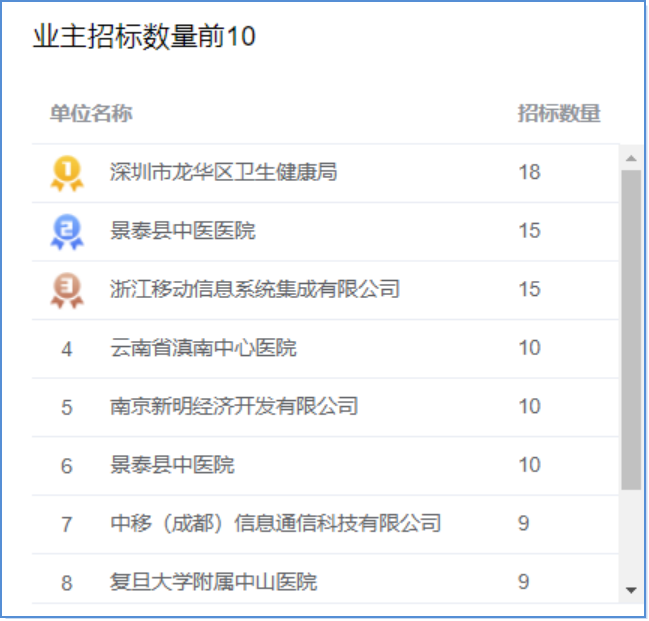The width and height of the screenshot is (649, 621).
Task: Open 浙江移动信息系统集成有限公司 entry
Action: pyautogui.click(x=325, y=290)
